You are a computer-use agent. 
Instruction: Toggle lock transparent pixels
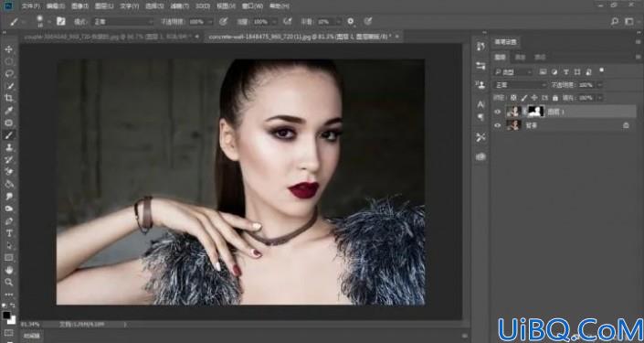pyautogui.click(x=513, y=98)
